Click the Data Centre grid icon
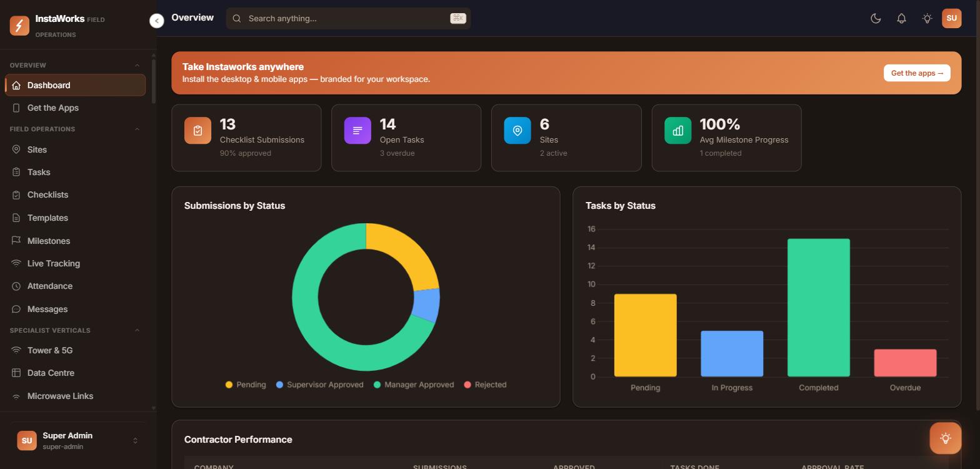The width and height of the screenshot is (980, 469). [16, 373]
